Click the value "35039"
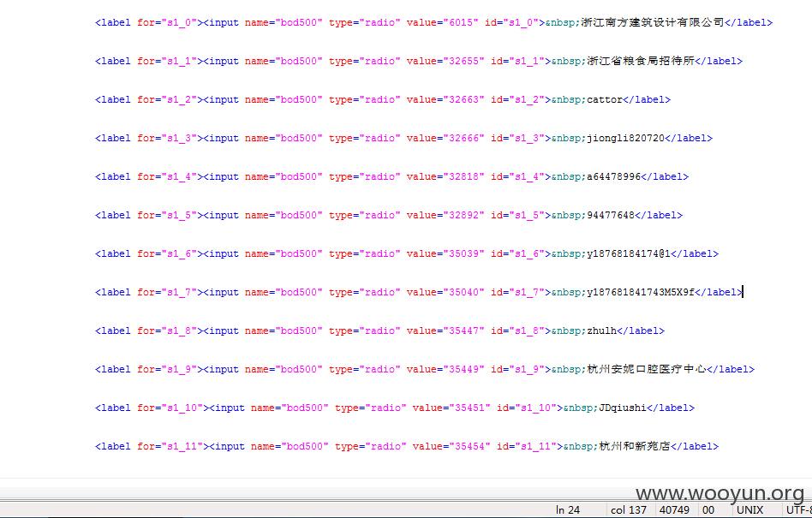The image size is (812, 518). click(x=463, y=254)
